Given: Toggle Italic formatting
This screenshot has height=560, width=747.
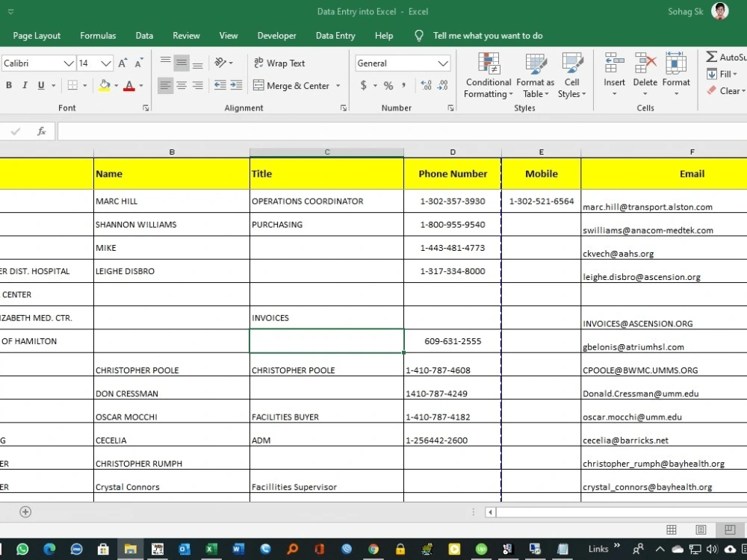Looking at the screenshot, I should click(x=25, y=85).
